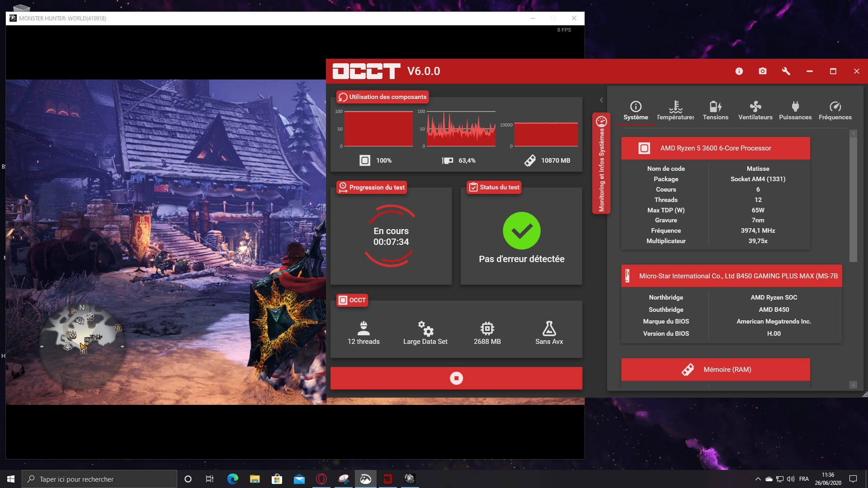
Task: Open the Températures tab
Action: click(x=675, y=111)
